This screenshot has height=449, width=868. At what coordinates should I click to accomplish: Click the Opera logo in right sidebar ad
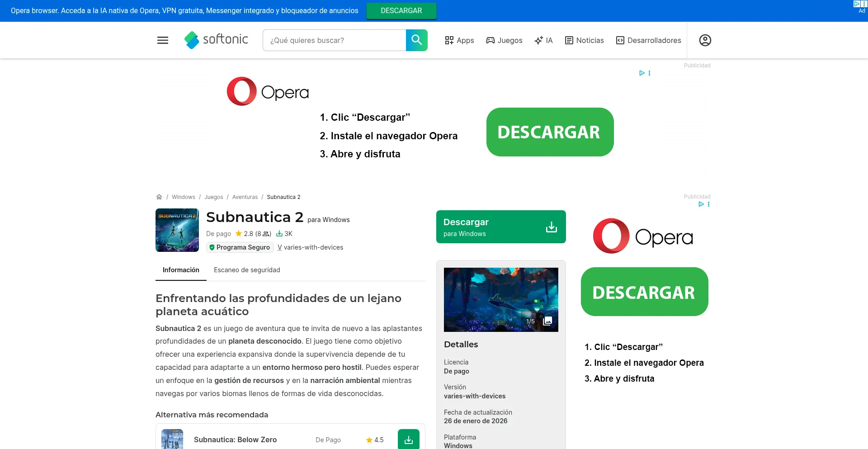643,236
